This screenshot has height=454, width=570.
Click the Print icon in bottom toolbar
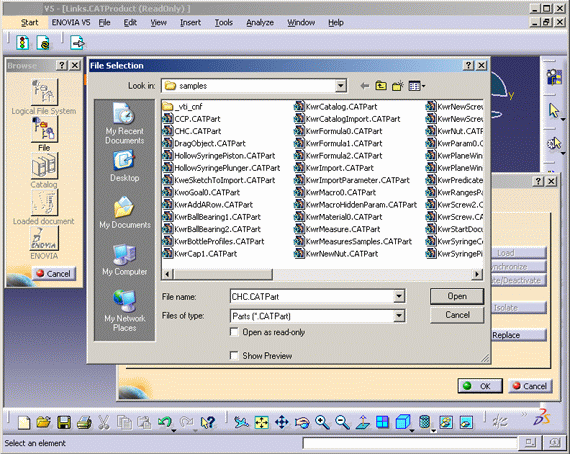coord(84,422)
